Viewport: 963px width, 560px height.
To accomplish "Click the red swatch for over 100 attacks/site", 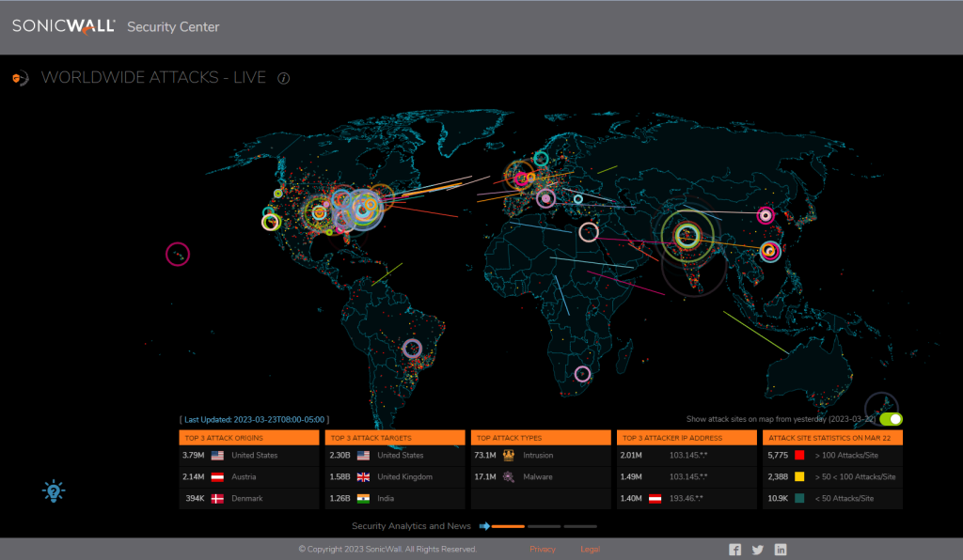I will click(801, 454).
